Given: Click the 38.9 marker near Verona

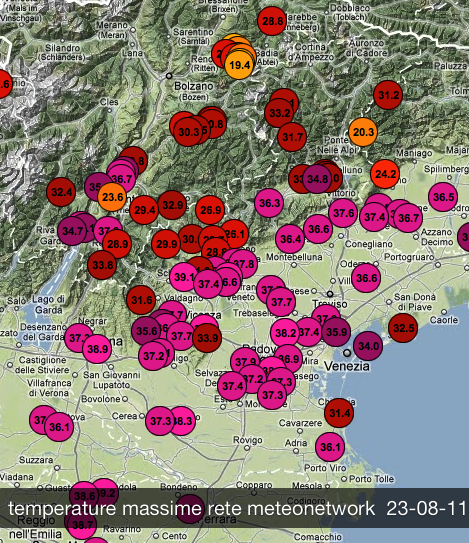Looking at the screenshot, I should click(97, 349).
